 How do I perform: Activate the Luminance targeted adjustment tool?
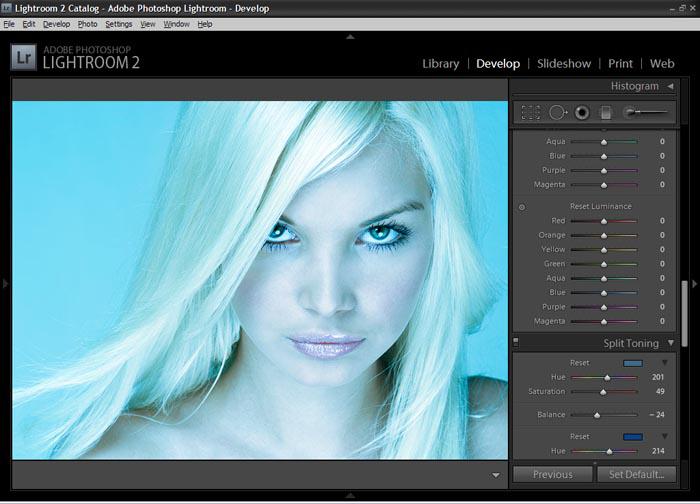pyautogui.click(x=522, y=207)
